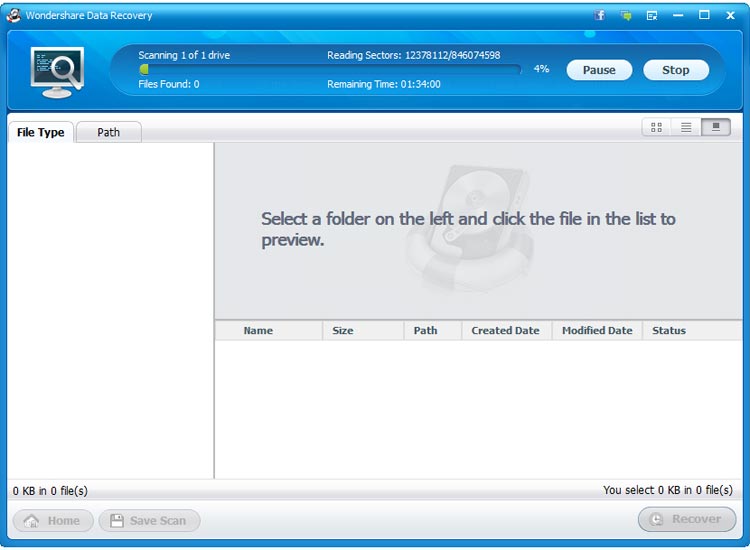Click the Recover button
Screen dimensions: 750x550
click(687, 519)
